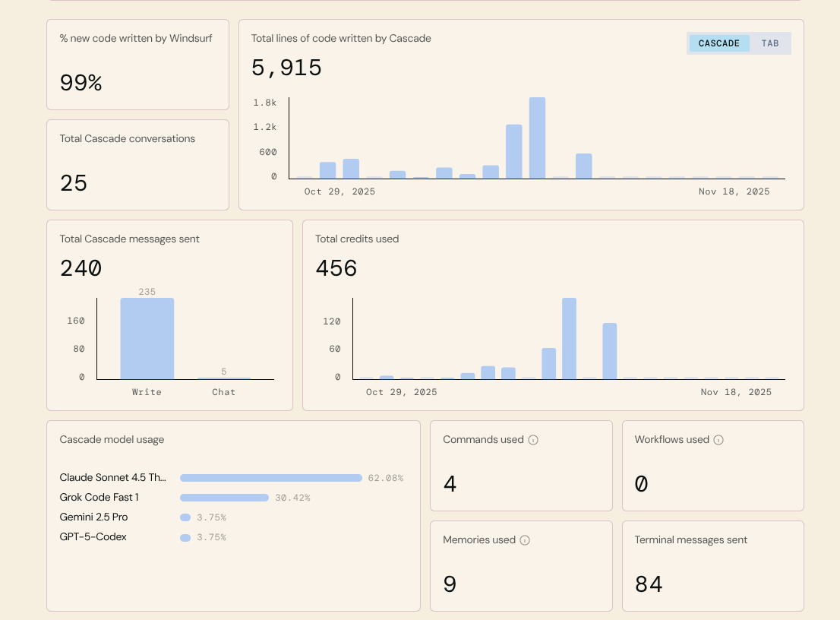Click the Write bar in messages chart
840x620 pixels.
(x=147, y=338)
